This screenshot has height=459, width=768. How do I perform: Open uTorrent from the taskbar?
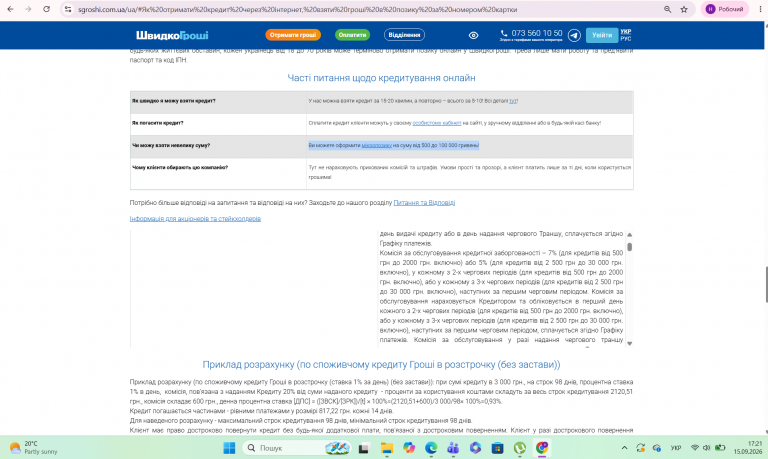click(520, 448)
